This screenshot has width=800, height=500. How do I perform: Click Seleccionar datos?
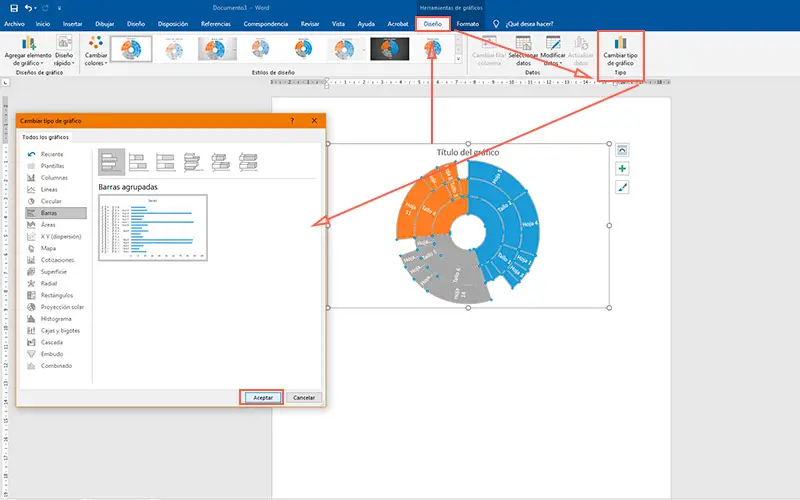tap(523, 51)
